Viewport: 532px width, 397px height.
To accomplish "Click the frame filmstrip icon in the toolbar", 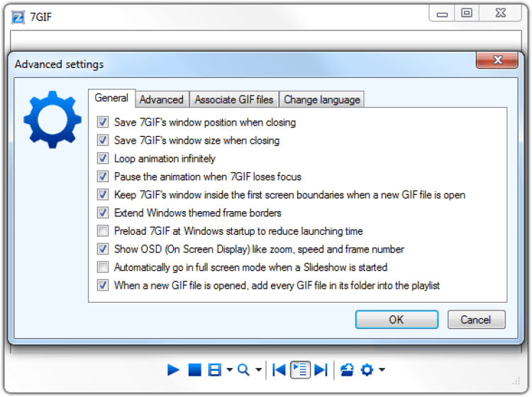I will 214,370.
